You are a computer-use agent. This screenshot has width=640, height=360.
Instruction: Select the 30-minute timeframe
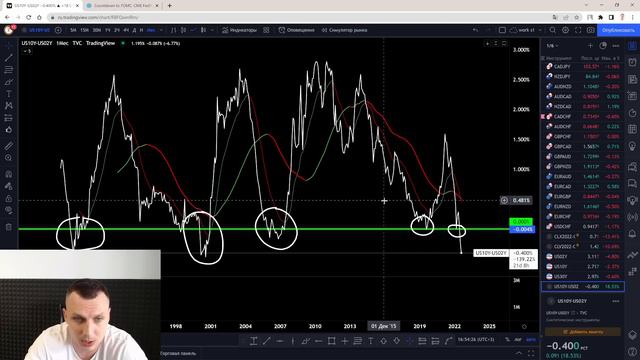click(97, 30)
